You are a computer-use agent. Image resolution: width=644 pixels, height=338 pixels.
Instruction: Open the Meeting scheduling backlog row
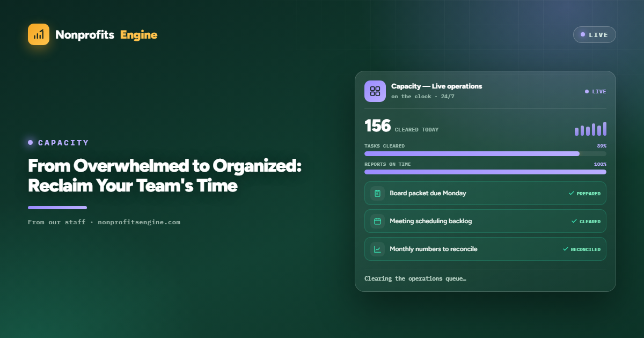point(485,221)
